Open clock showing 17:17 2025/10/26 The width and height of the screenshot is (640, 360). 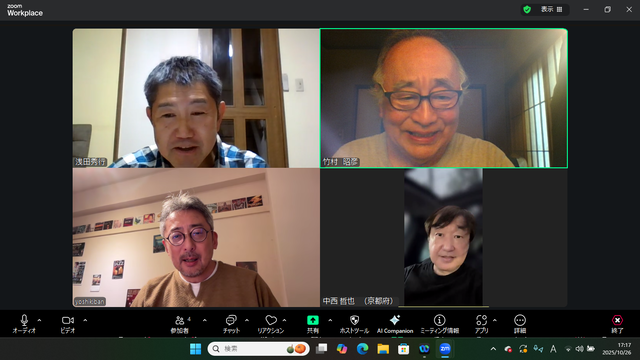tap(616, 349)
